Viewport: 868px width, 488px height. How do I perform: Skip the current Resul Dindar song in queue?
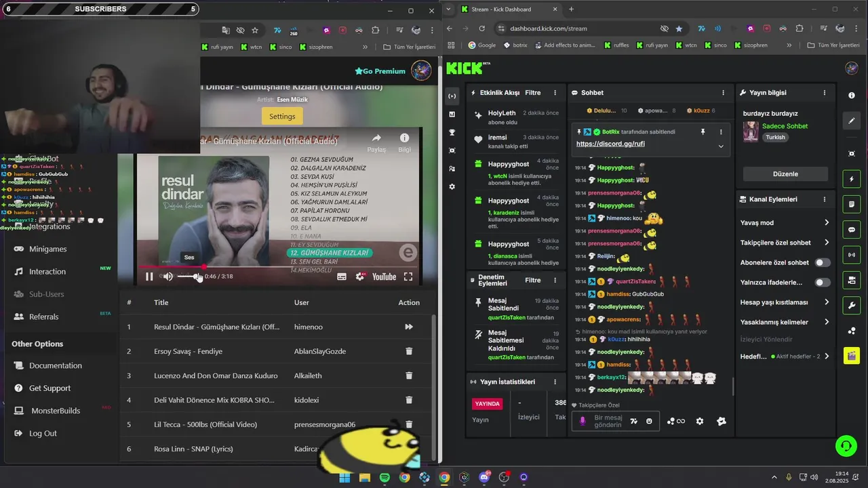[409, 327]
